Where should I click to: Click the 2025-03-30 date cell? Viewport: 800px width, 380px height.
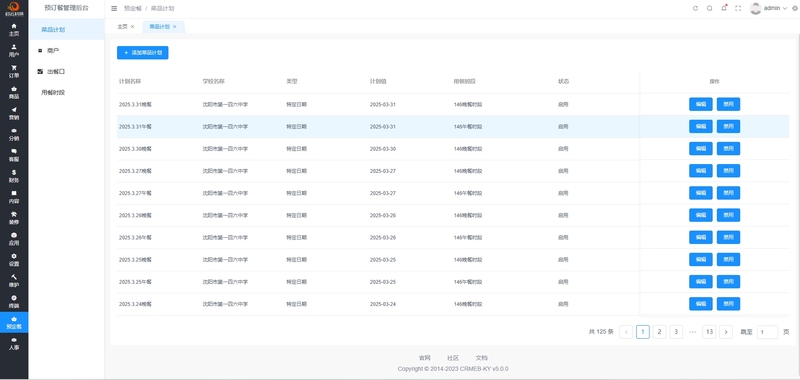click(x=383, y=149)
